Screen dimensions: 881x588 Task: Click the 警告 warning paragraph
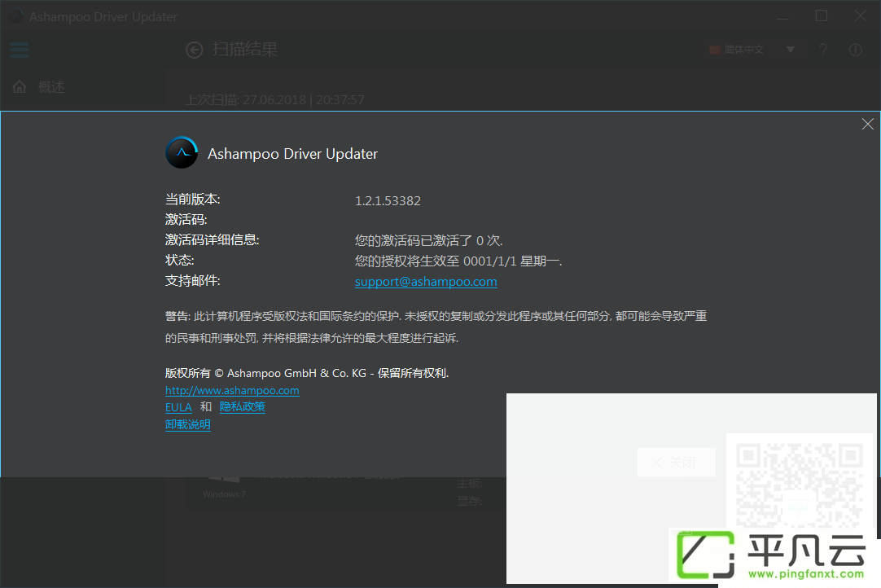[x=436, y=327]
